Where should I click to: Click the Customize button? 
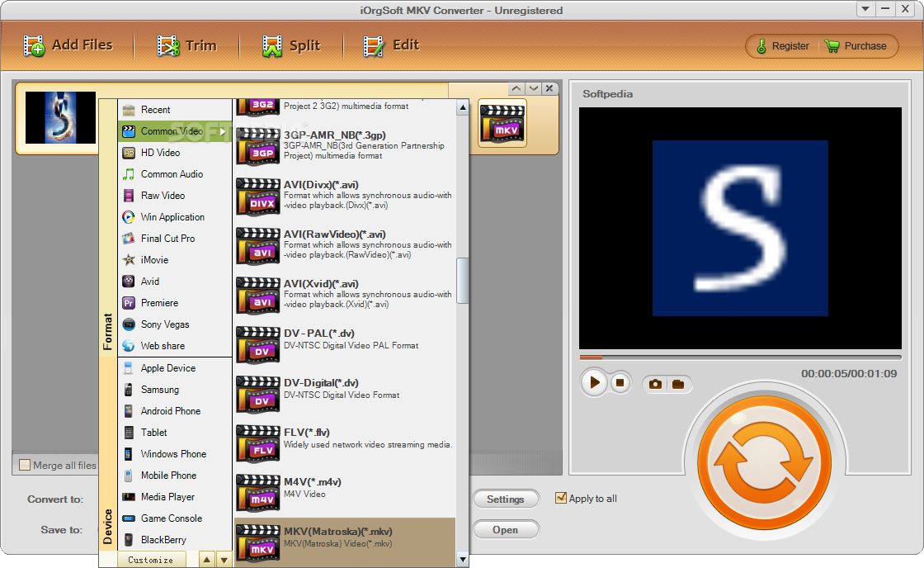pyautogui.click(x=151, y=560)
